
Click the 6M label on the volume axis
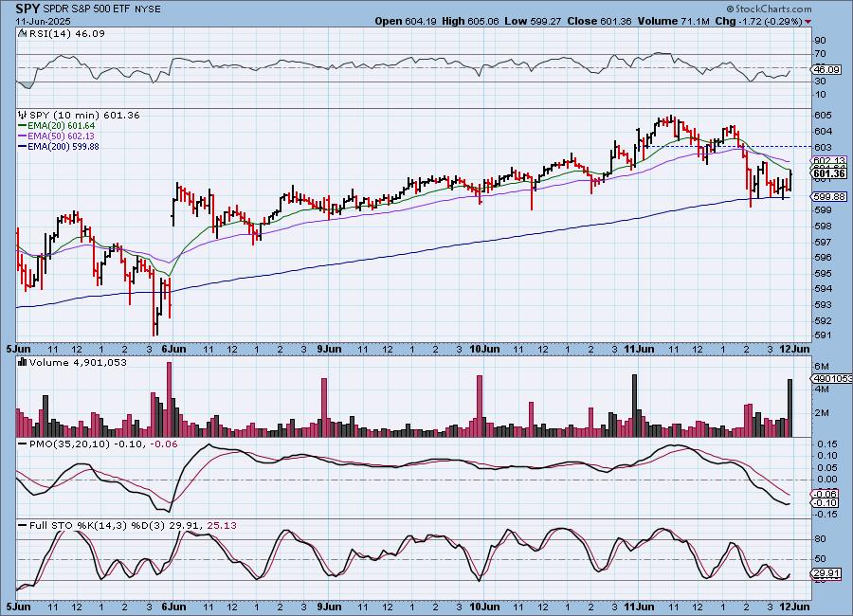tap(822, 366)
